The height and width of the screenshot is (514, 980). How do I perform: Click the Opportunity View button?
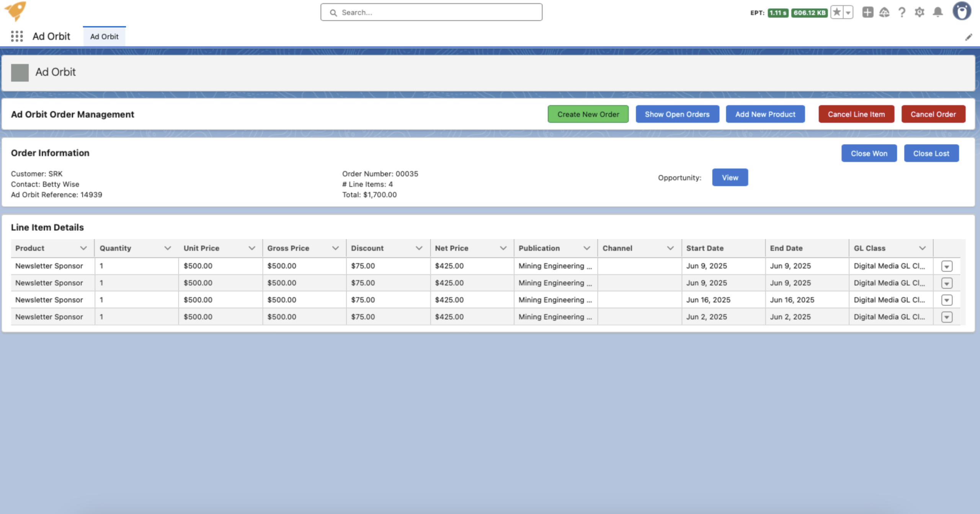coord(730,177)
